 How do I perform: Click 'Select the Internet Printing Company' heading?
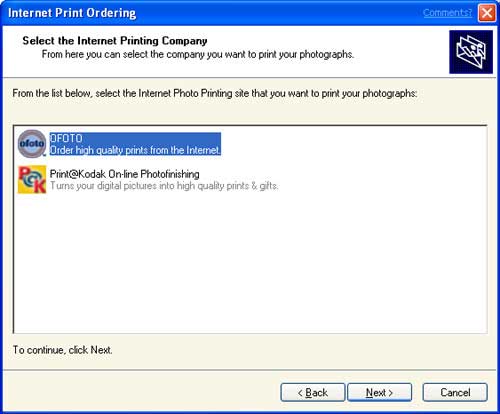coord(115,41)
